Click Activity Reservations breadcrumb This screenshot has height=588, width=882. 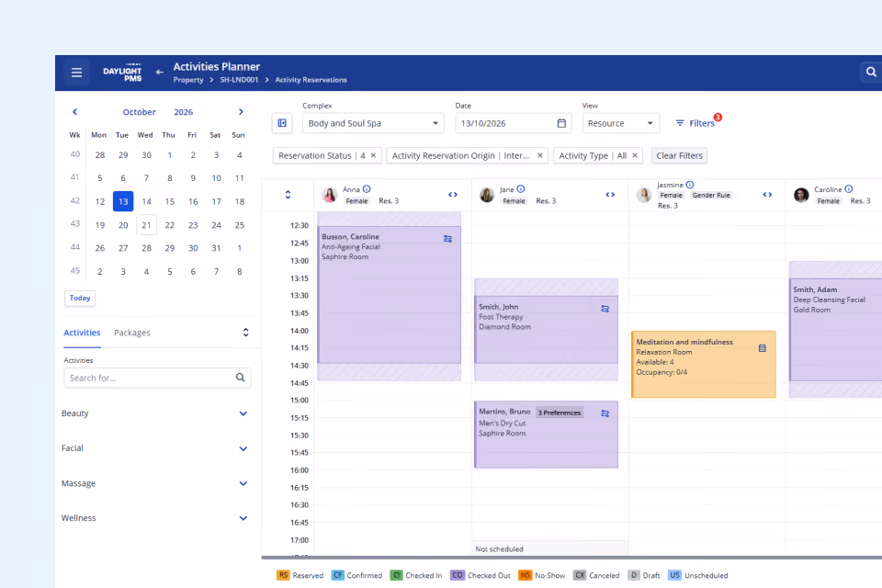311,80
